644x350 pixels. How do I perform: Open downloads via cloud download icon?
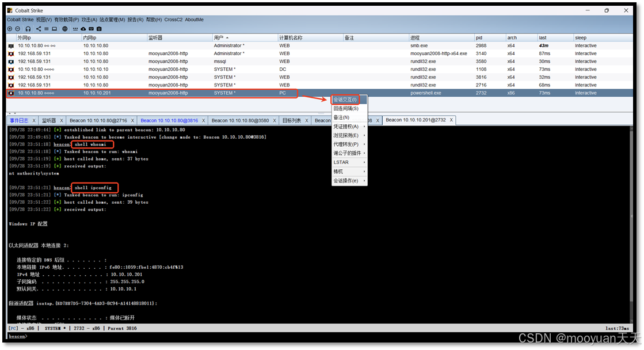click(83, 29)
